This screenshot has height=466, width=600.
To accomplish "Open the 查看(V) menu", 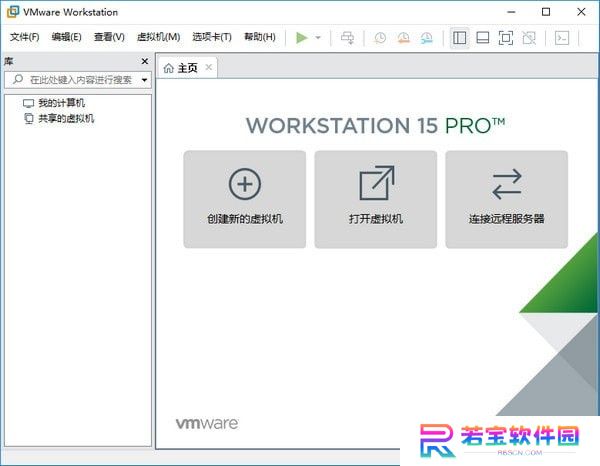I will (x=109, y=37).
